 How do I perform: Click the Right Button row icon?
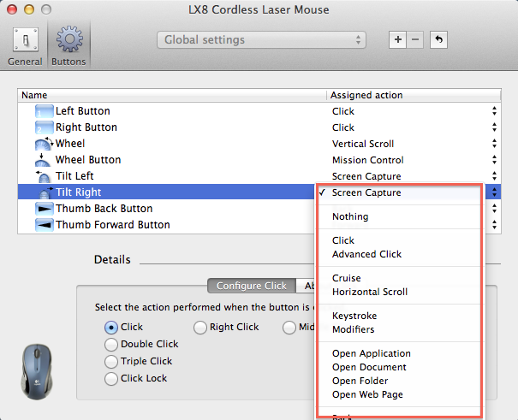tap(44, 127)
